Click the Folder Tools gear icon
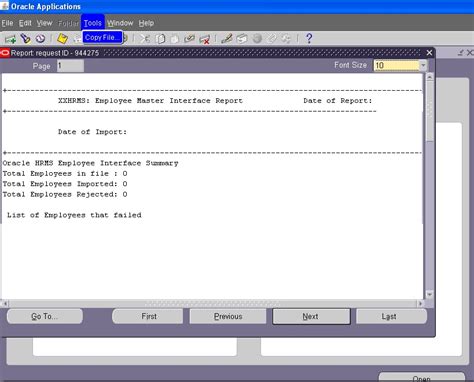This screenshot has height=382, width=474. tap(286, 39)
